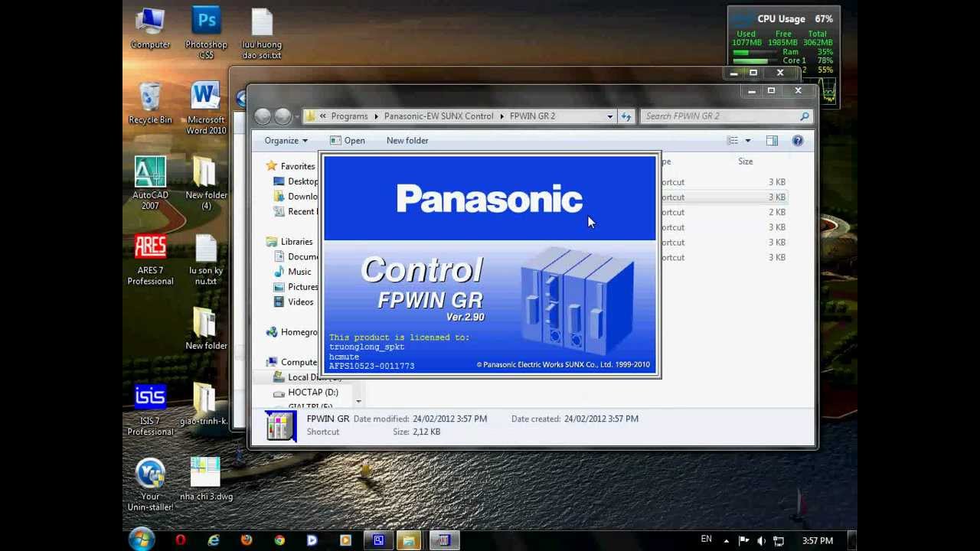Select the lu son ky nu.txt file
Screen dimensions: 980x551
click(x=206, y=259)
